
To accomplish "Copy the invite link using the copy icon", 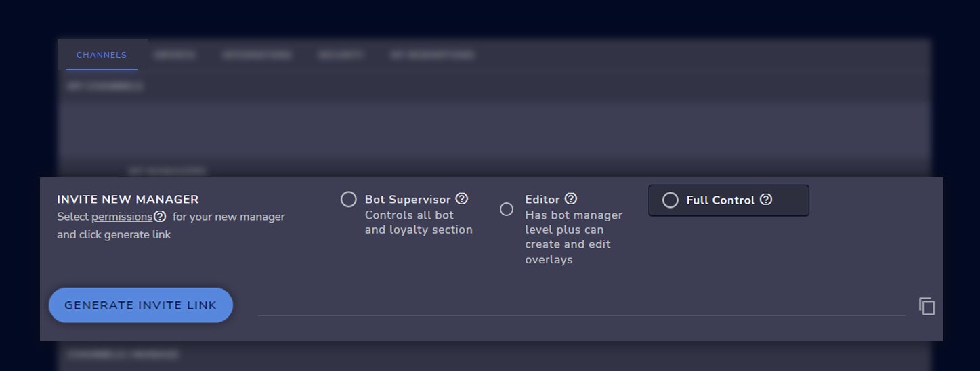I will pyautogui.click(x=926, y=307).
